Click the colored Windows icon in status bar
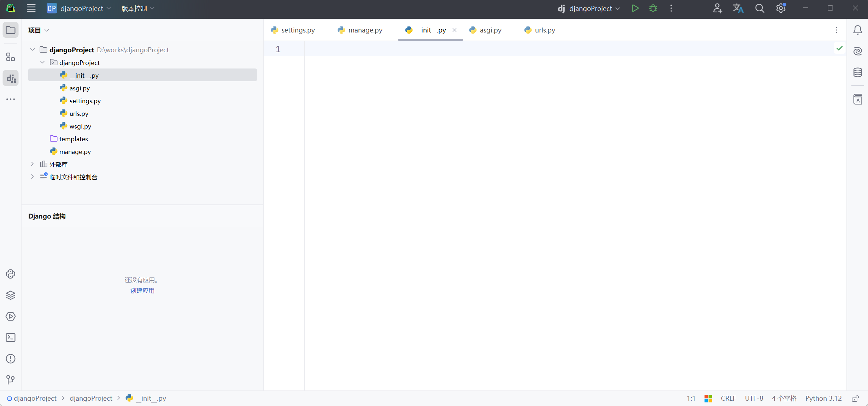 point(708,399)
